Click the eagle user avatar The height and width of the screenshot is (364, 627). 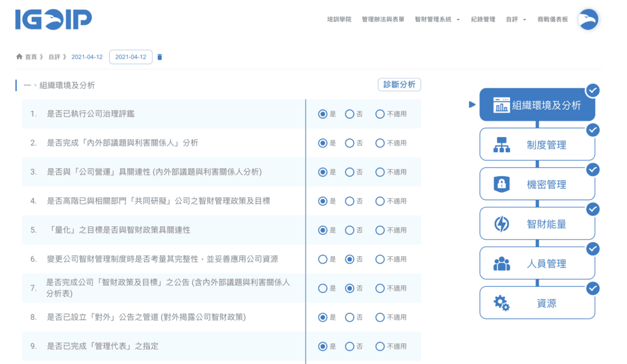pos(588,20)
